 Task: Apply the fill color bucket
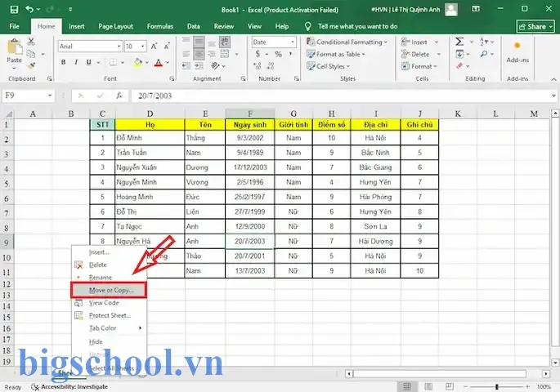138,62
